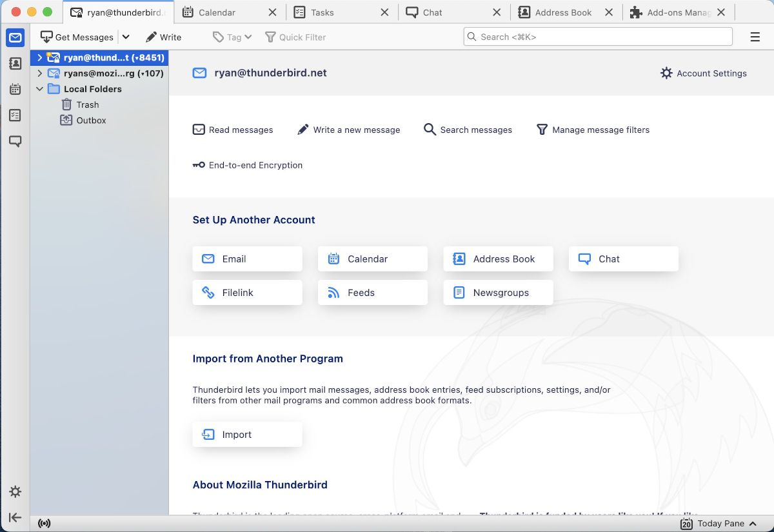This screenshot has height=532, width=774.
Task: Open Account Settings
Action: [704, 74]
